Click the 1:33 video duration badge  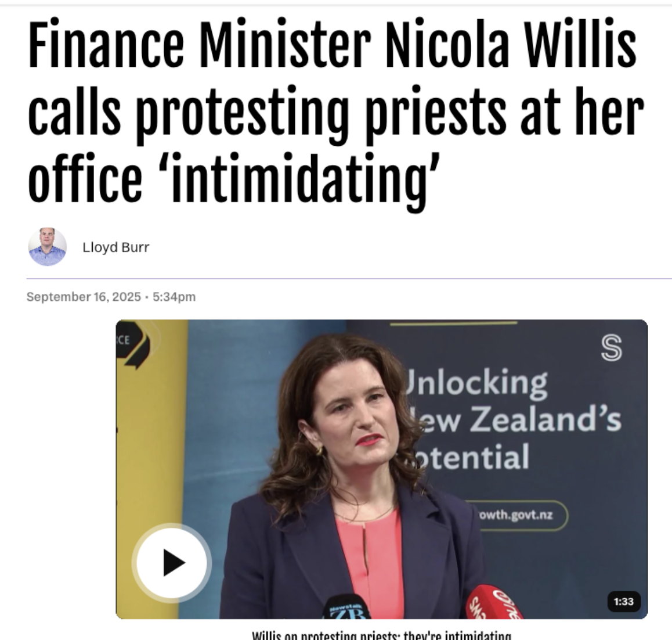click(x=624, y=602)
